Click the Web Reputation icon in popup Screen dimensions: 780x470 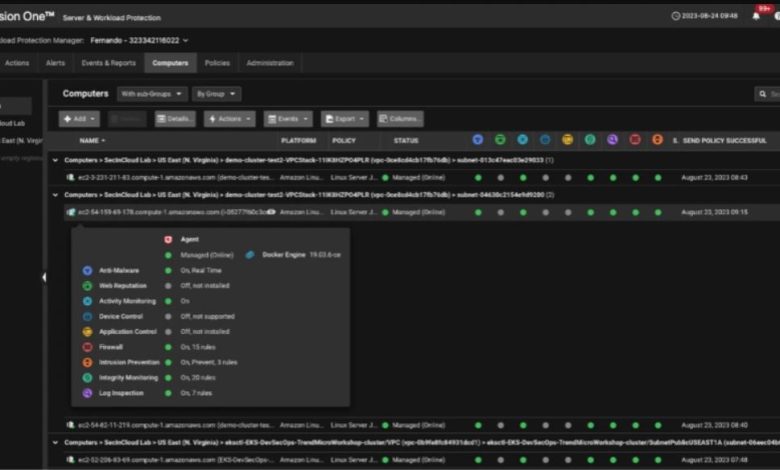[x=88, y=286]
